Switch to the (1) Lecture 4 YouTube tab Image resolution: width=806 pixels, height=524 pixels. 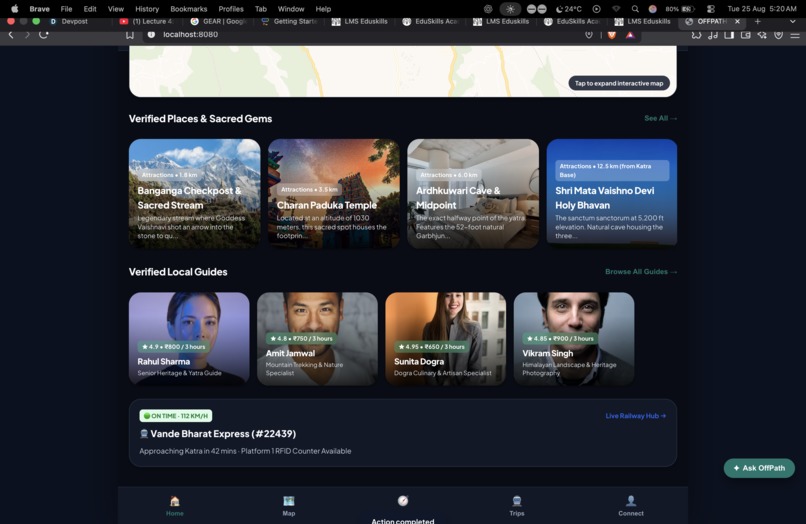coord(148,22)
